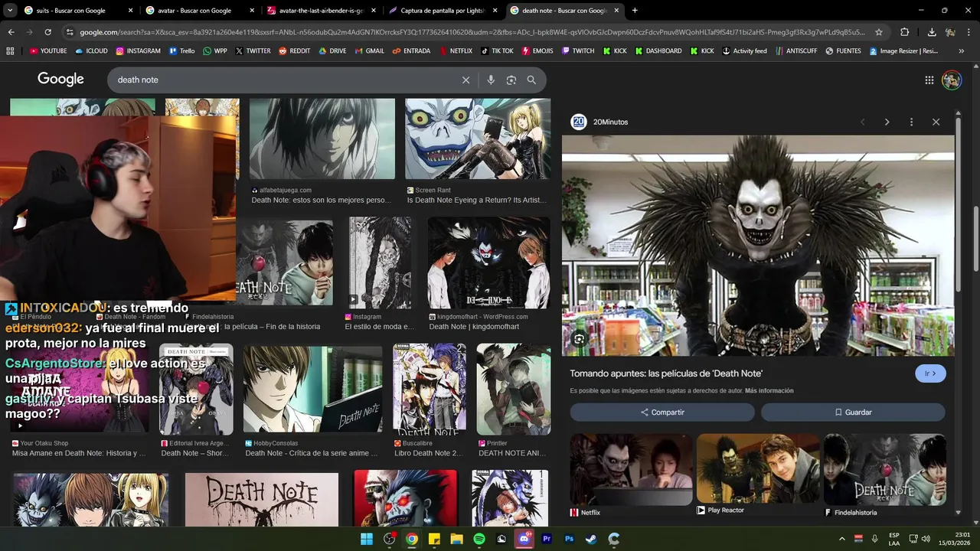Open Netflix related image thumbnail
Screen dimensions: 980x551
(631, 469)
